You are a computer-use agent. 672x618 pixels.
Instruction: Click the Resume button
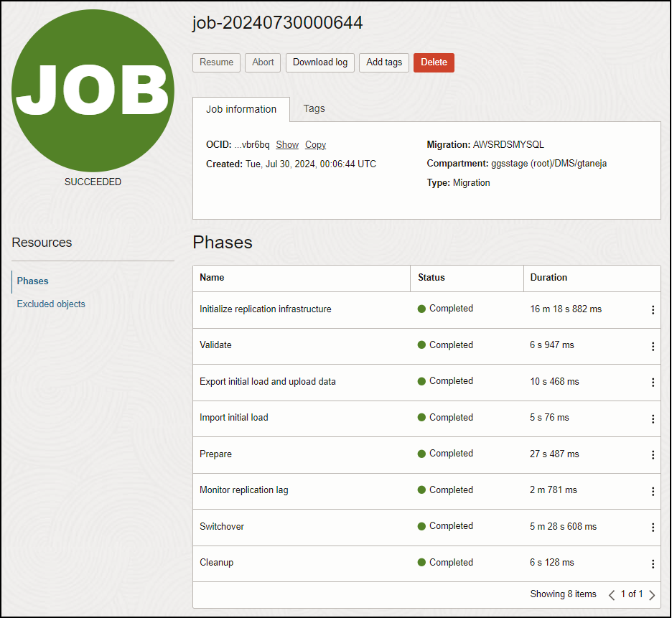point(216,62)
